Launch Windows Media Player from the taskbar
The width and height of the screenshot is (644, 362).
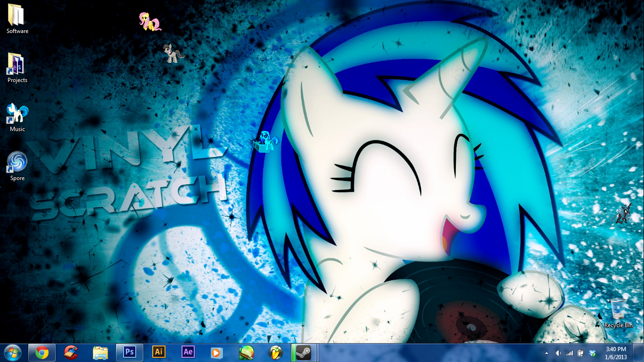tap(217, 352)
